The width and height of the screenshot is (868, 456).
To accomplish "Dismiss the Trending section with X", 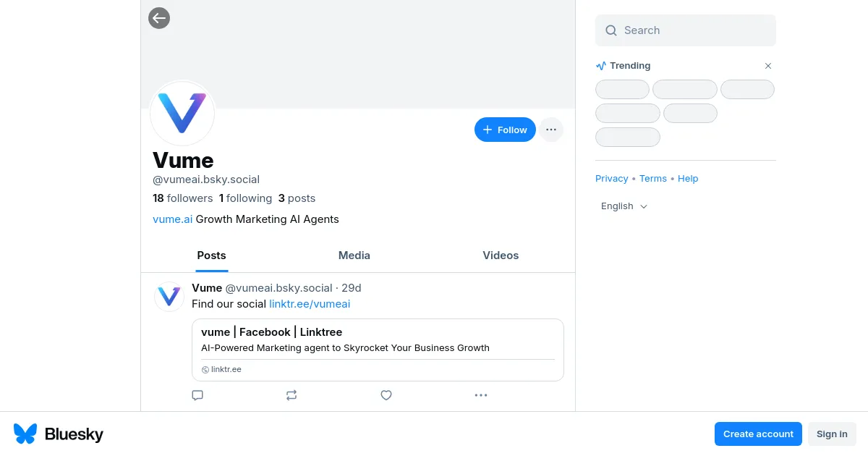I will coord(768,66).
